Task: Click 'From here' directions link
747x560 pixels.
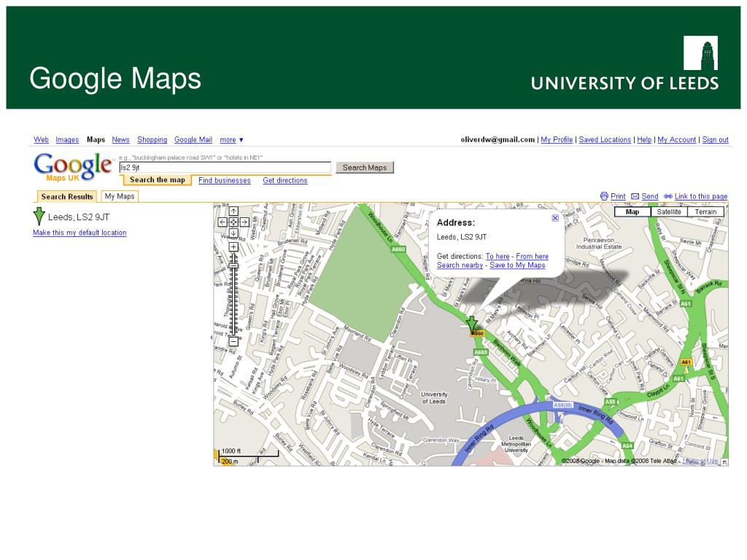Action: 532,256
